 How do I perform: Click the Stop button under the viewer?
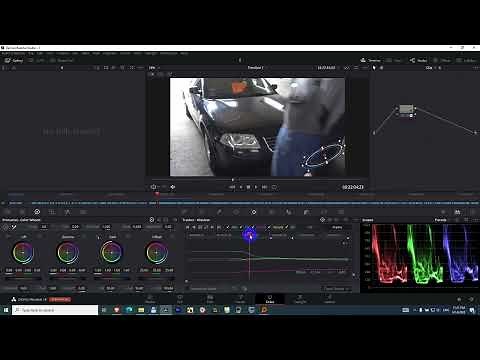[x=248, y=187]
